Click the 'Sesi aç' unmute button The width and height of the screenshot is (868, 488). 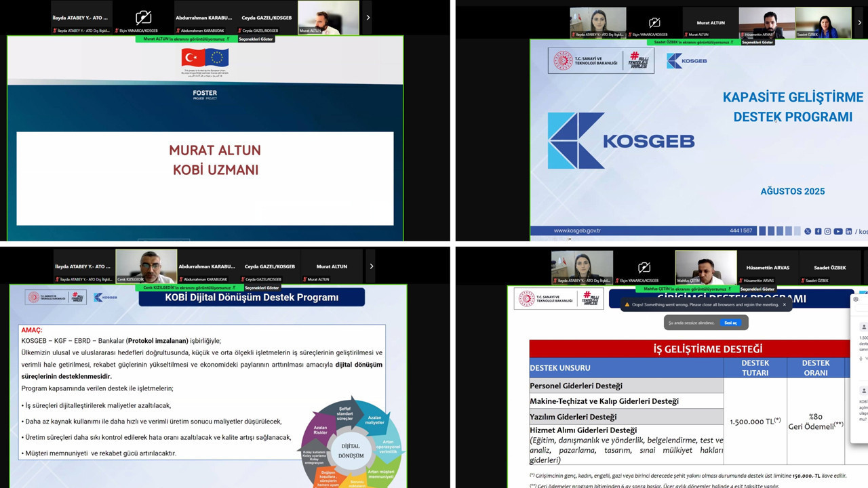[x=730, y=323]
